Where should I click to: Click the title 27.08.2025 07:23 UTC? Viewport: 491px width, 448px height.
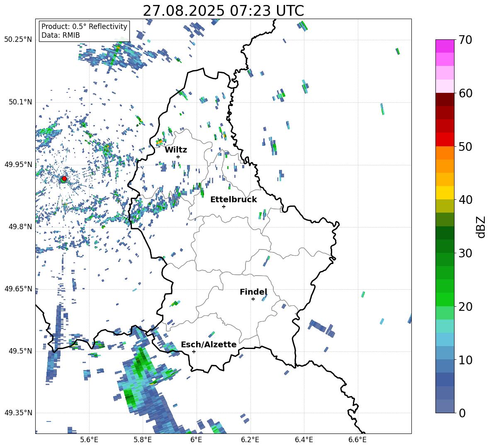coord(223,11)
